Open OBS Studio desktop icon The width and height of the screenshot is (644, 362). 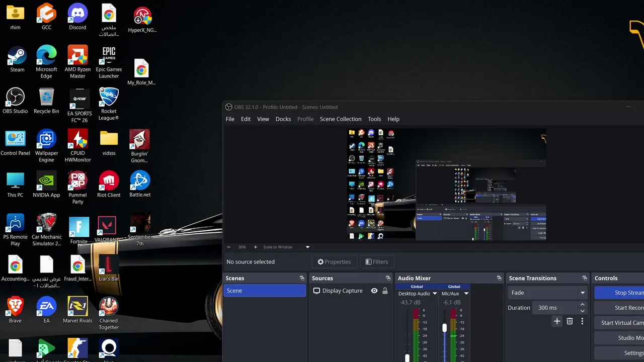(x=15, y=101)
